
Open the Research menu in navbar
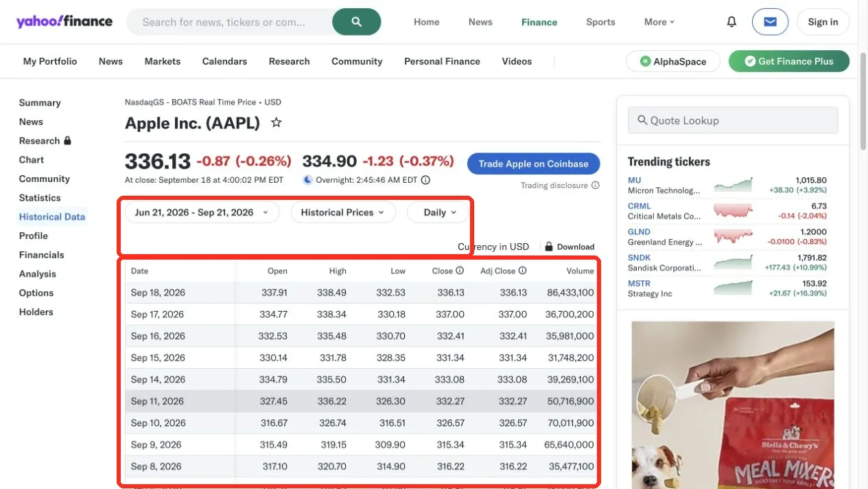click(x=289, y=61)
